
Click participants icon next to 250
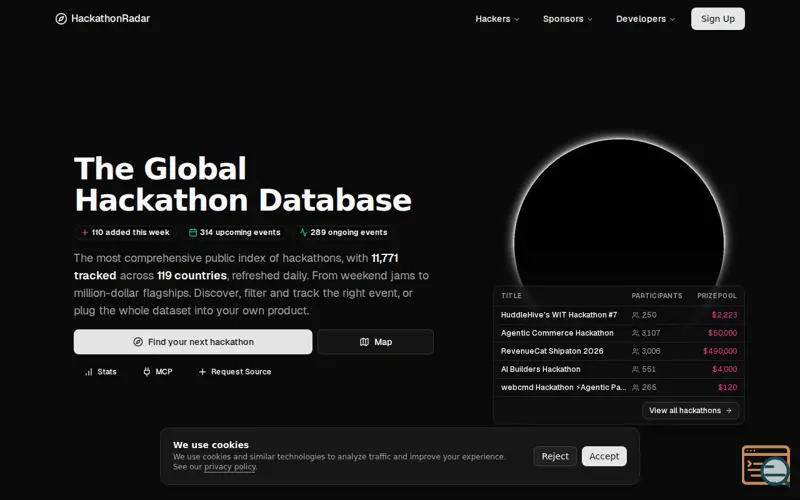(636, 315)
